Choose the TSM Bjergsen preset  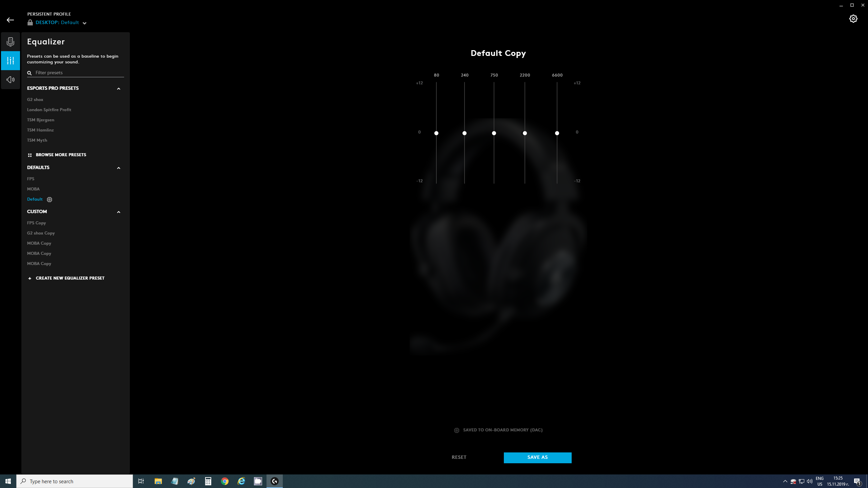(41, 120)
